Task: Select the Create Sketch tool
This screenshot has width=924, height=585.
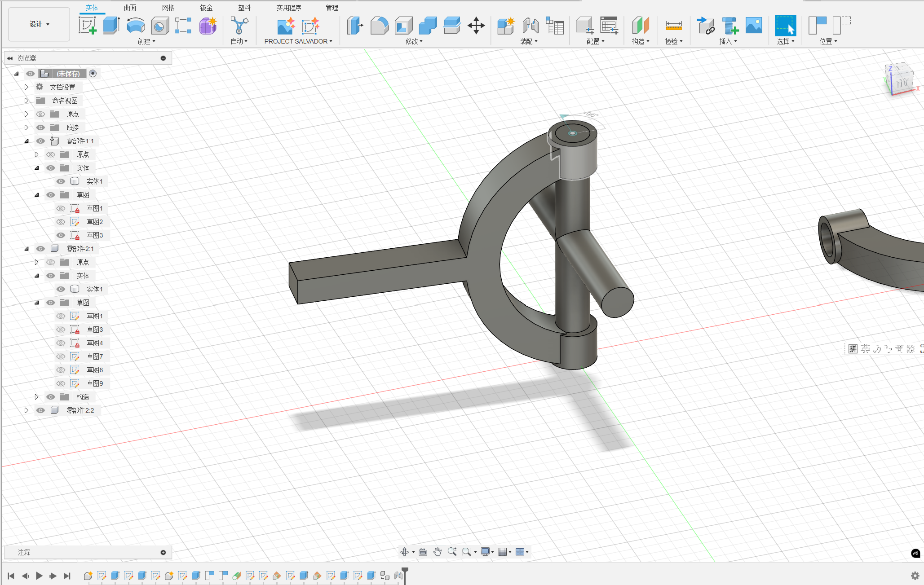Action: pyautogui.click(x=88, y=25)
